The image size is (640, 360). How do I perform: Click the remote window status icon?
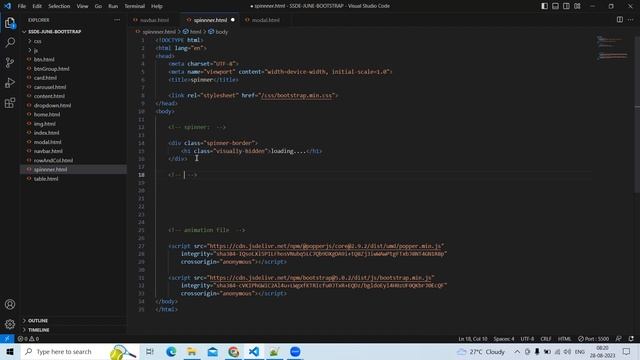[x=7, y=339]
